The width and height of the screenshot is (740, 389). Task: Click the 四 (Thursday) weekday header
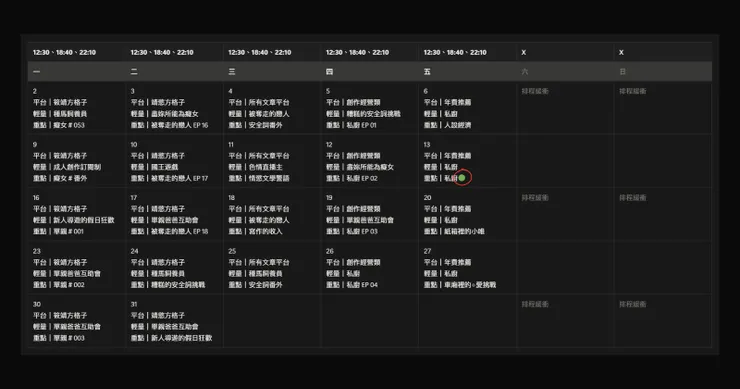tap(329, 72)
